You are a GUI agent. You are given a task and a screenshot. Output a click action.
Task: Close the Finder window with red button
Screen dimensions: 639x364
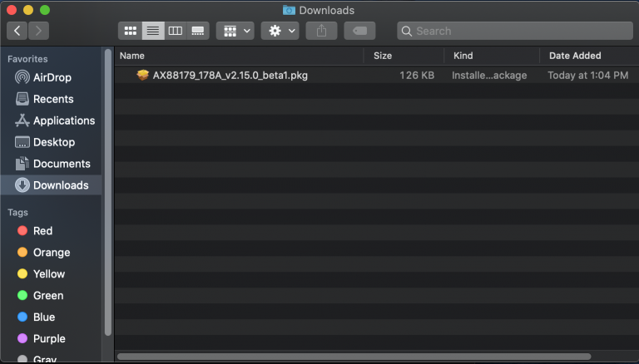tap(12, 10)
